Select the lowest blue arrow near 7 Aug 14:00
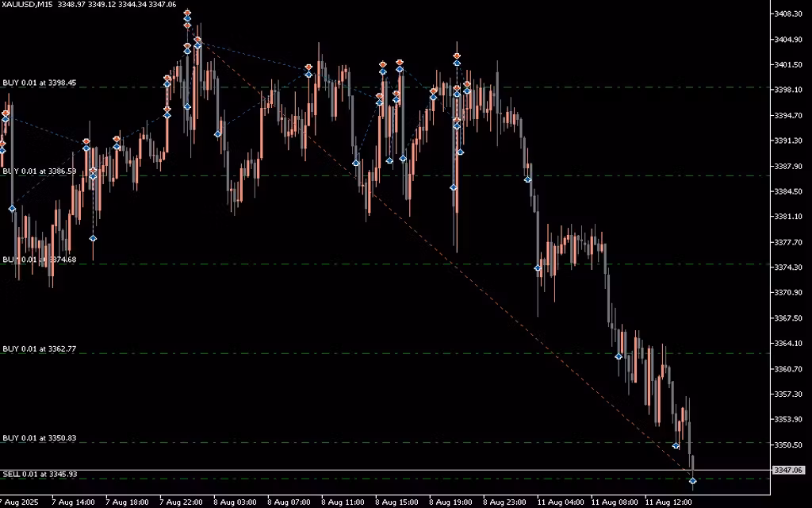 [93, 237]
